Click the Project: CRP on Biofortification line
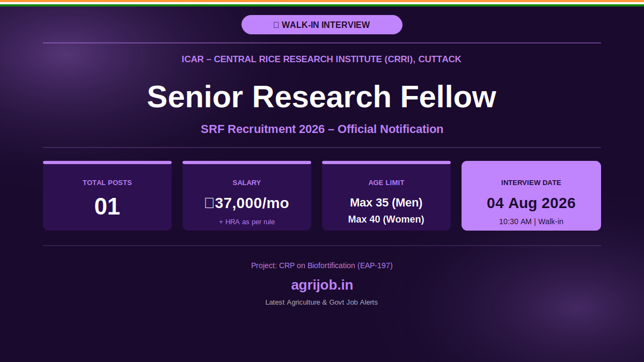644x362 pixels. [322, 265]
